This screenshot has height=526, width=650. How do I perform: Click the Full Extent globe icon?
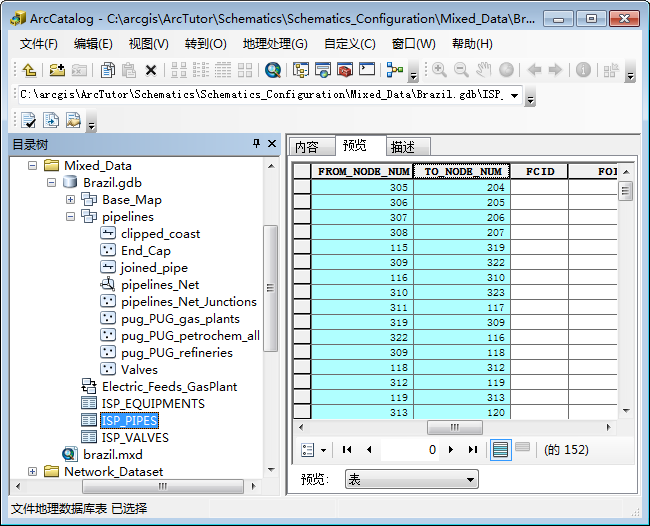[506, 70]
